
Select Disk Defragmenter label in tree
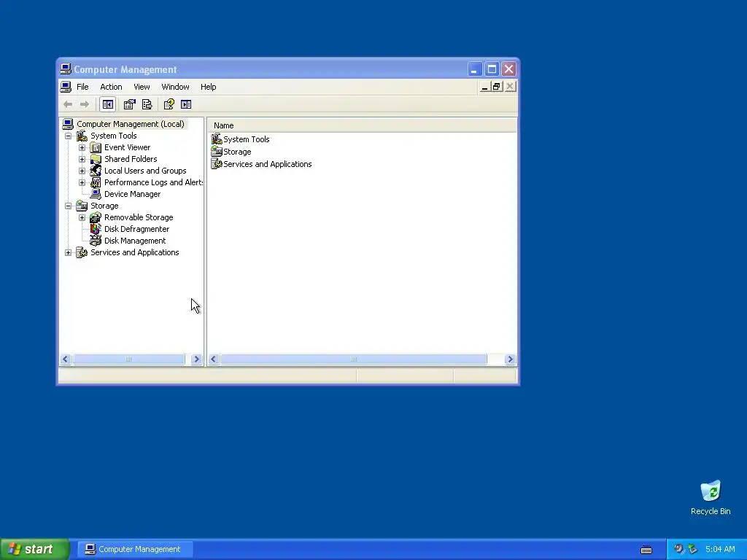(136, 229)
